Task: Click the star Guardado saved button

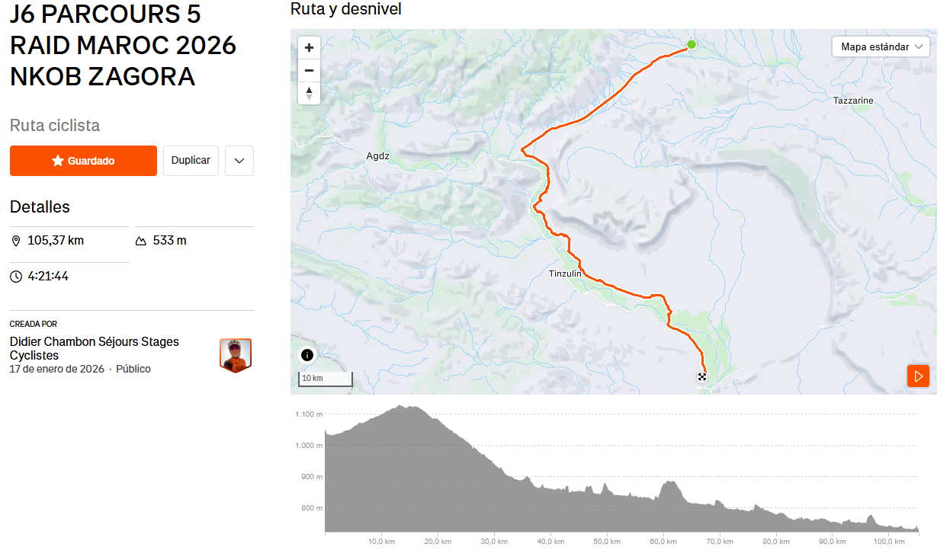Action: pyautogui.click(x=83, y=161)
